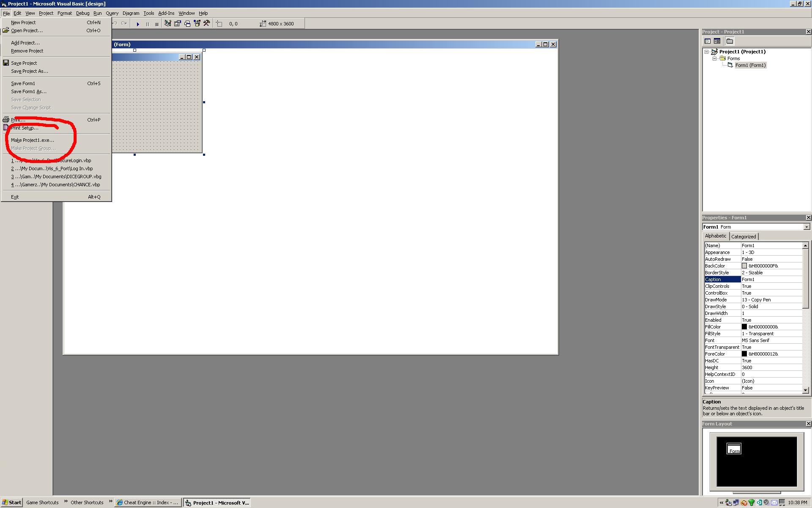Viewport: 812px width, 508px height.
Task: Click the Start run arrow in toolbar
Action: point(138,24)
